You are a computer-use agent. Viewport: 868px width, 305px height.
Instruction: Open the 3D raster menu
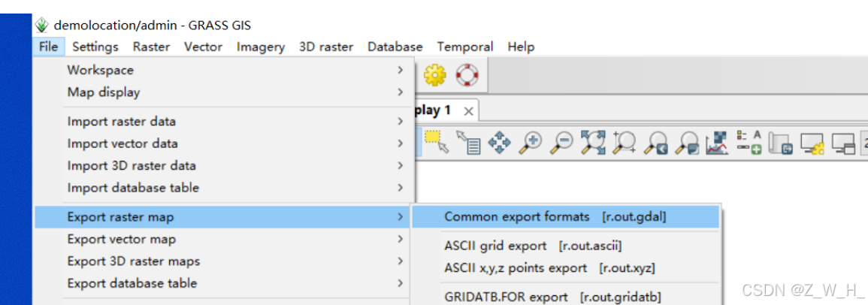tap(326, 47)
